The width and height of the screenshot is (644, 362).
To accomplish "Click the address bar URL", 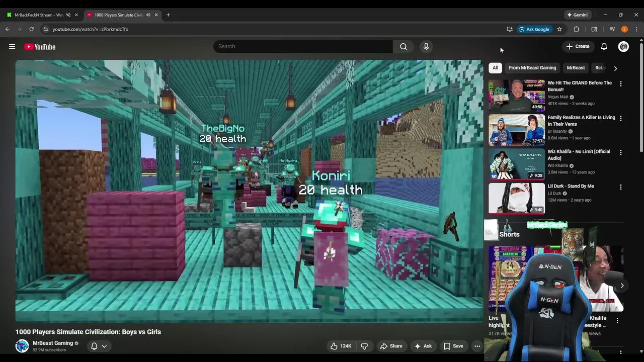I will click(90, 29).
